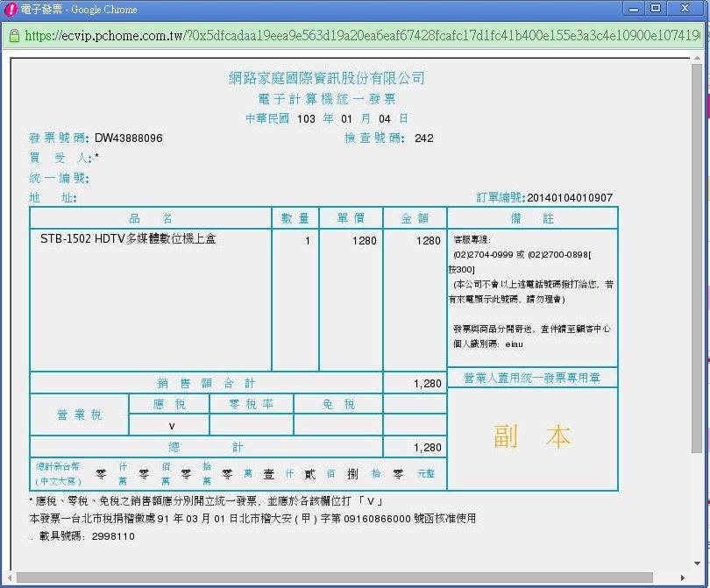
Task: Click the 品名 column header
Action: coord(150,218)
